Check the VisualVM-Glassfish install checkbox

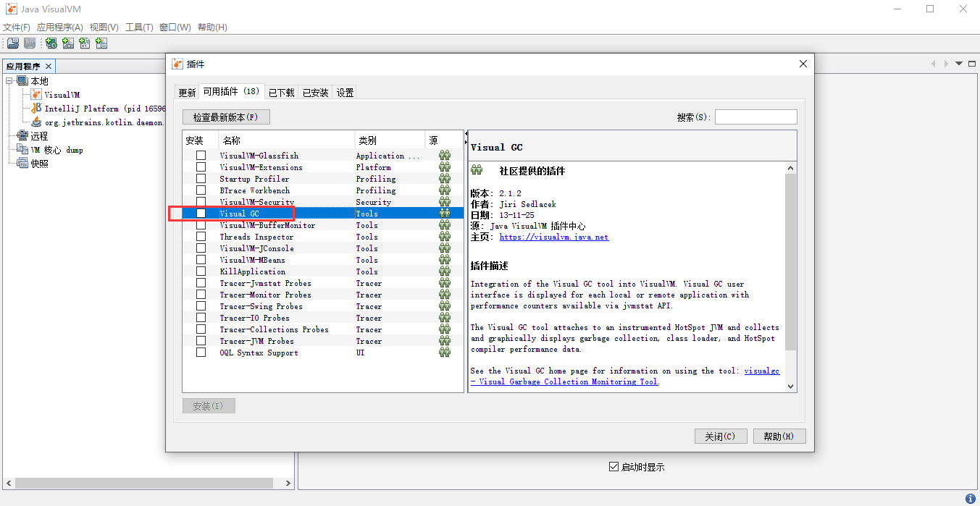click(201, 156)
